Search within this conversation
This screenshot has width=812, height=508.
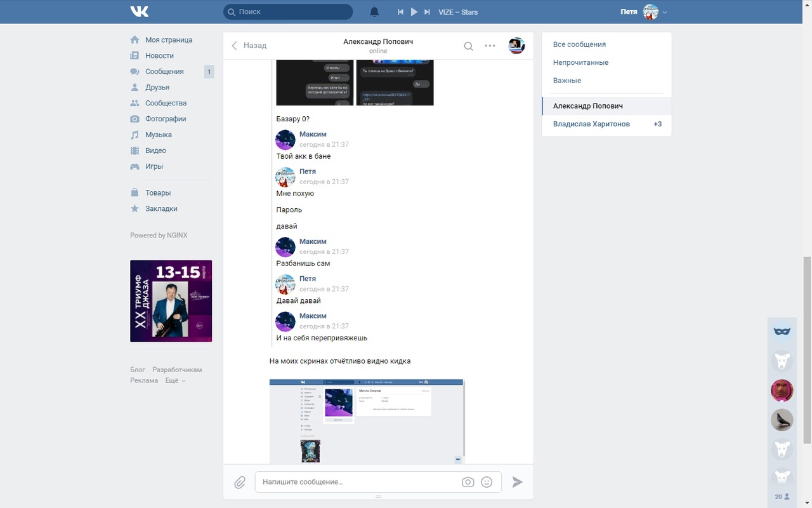coord(468,46)
